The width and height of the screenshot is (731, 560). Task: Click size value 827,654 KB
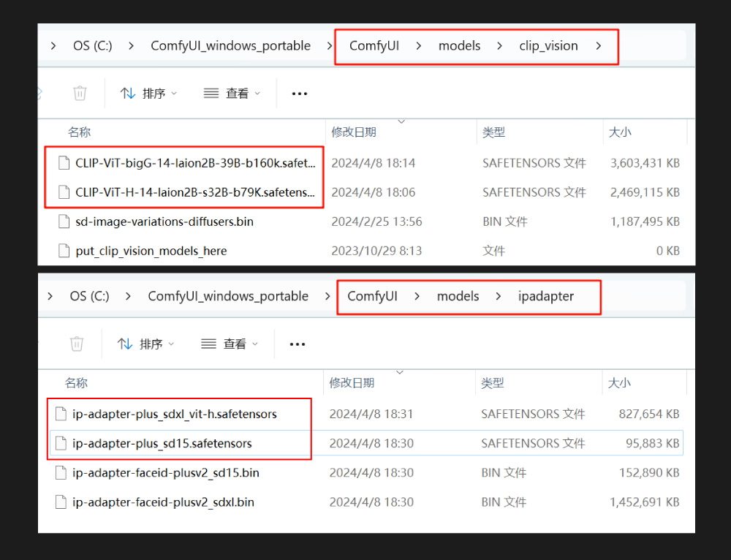pos(649,414)
